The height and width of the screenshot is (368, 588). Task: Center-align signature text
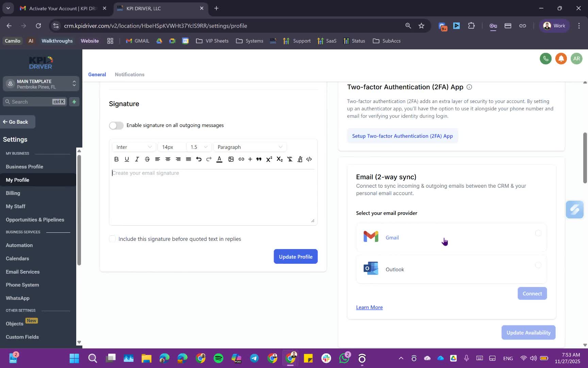pos(168,159)
